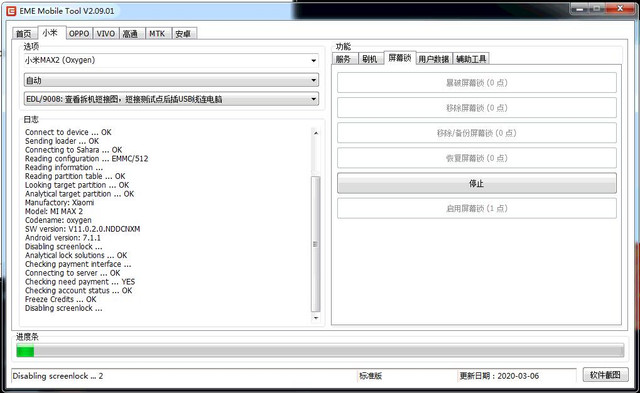Switch to the OPPO tab

(x=79, y=33)
